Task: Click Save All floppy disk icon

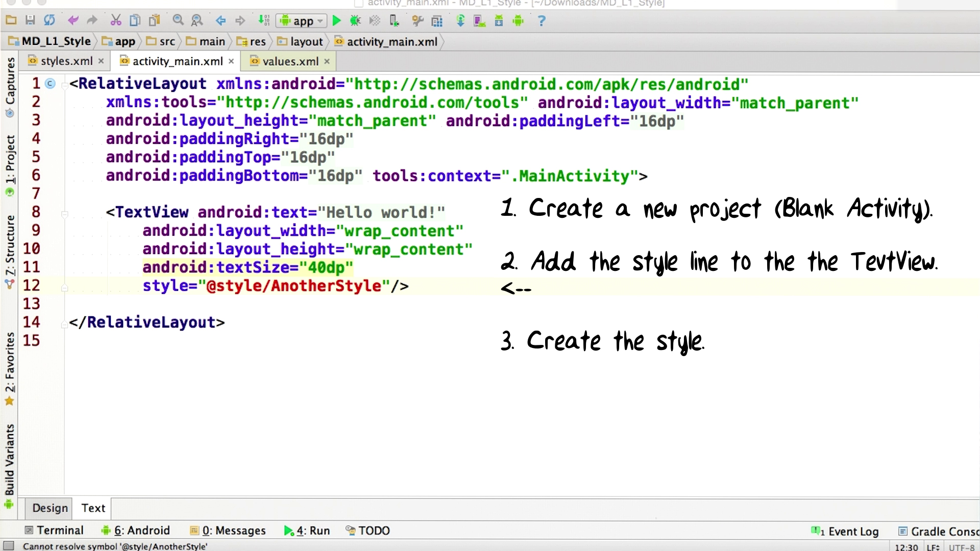Action: tap(30, 20)
